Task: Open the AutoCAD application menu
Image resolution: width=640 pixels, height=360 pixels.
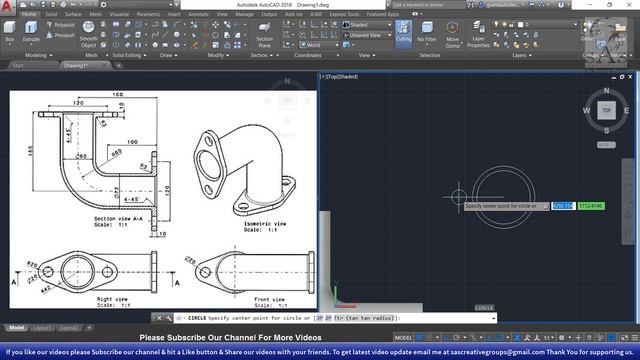Action: point(7,7)
